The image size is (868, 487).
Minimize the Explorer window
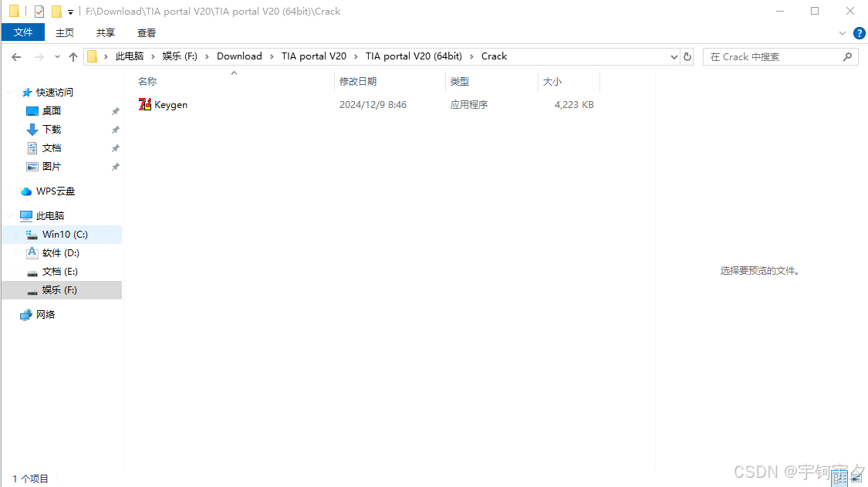780,11
